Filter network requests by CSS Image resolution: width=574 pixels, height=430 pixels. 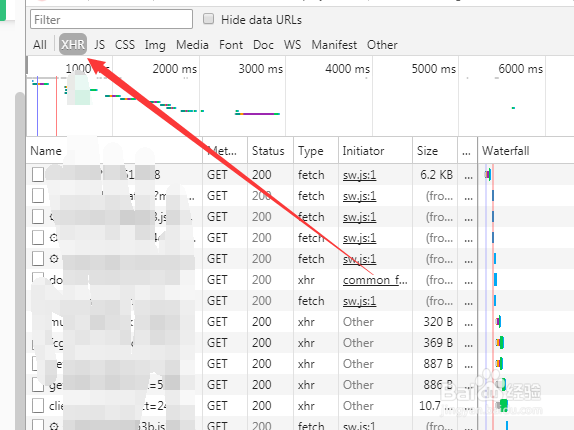click(125, 45)
